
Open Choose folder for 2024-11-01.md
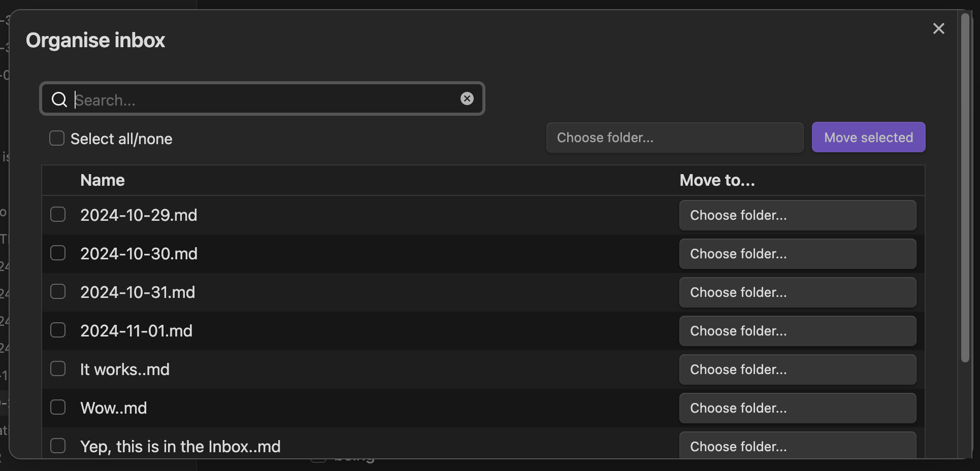(798, 331)
